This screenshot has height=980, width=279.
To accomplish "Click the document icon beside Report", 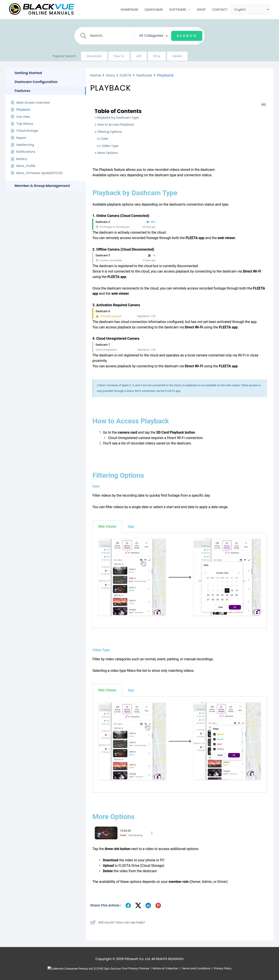I will (x=13, y=138).
